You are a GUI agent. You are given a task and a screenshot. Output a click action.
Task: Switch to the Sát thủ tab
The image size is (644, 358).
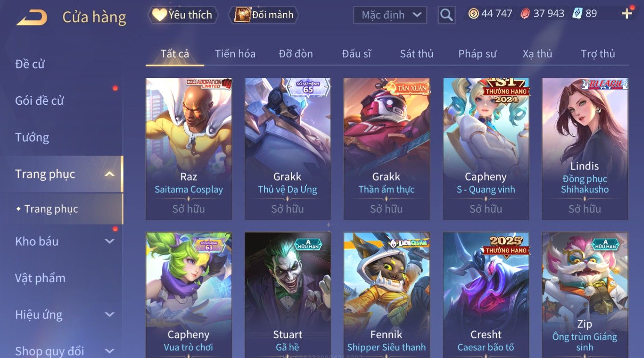point(417,54)
